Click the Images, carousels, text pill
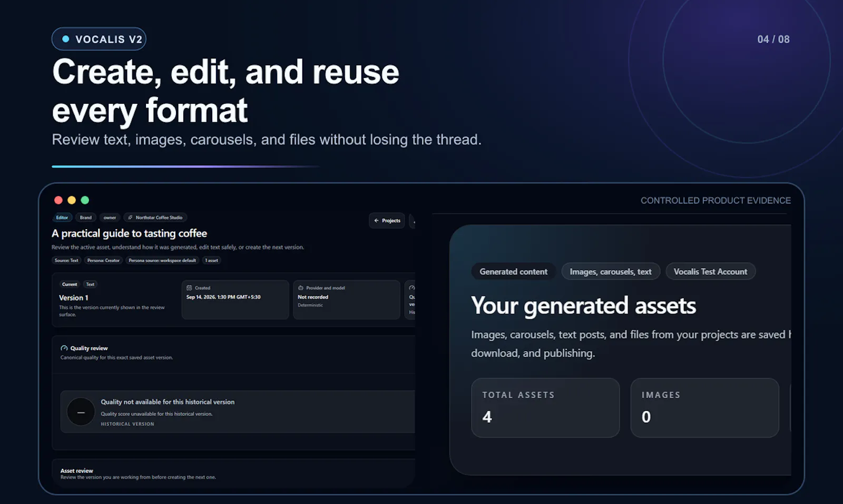This screenshot has width=843, height=504. tap(611, 272)
